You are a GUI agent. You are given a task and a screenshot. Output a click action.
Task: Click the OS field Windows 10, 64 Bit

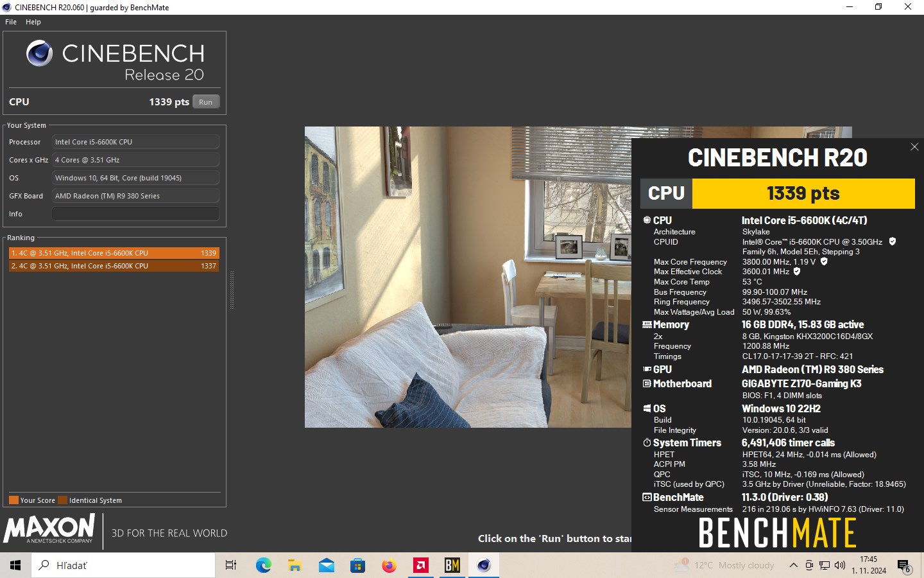[135, 178]
